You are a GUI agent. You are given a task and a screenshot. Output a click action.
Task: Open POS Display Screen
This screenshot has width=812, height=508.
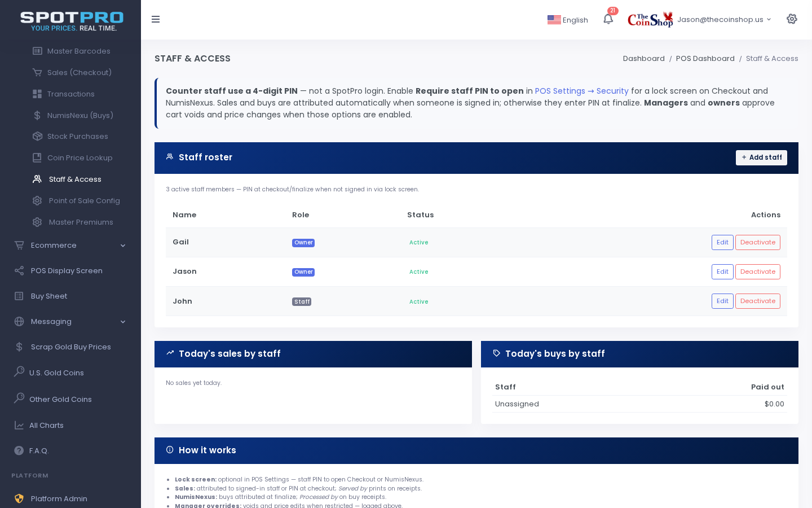67,270
